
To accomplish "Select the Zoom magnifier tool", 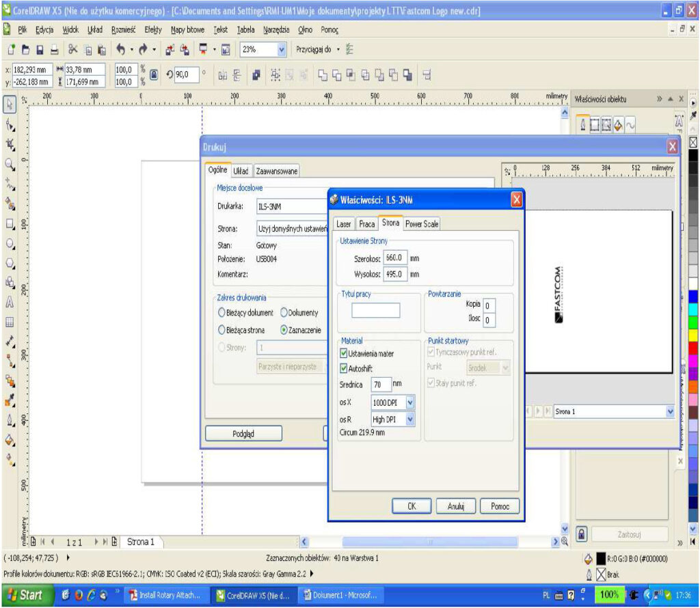I will 10,164.
